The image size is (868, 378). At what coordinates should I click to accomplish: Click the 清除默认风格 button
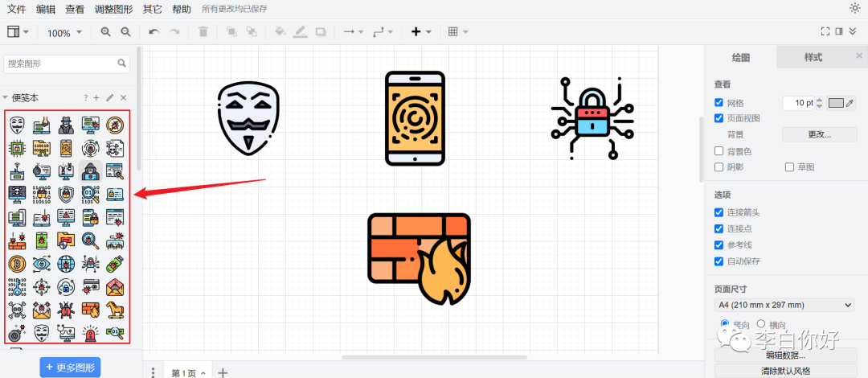click(x=785, y=371)
